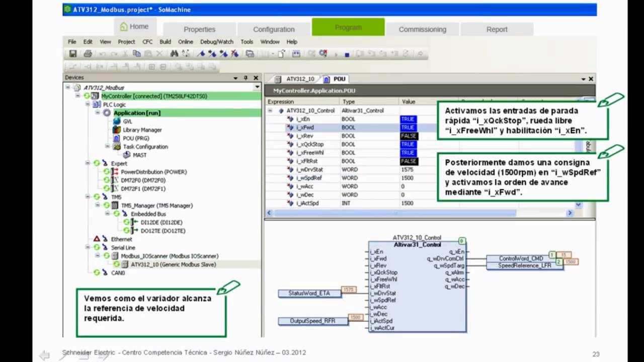Screen dimensions: 644x362
Task: Click the i_wSpdRef value 1500
Action: pyautogui.click(x=407, y=178)
